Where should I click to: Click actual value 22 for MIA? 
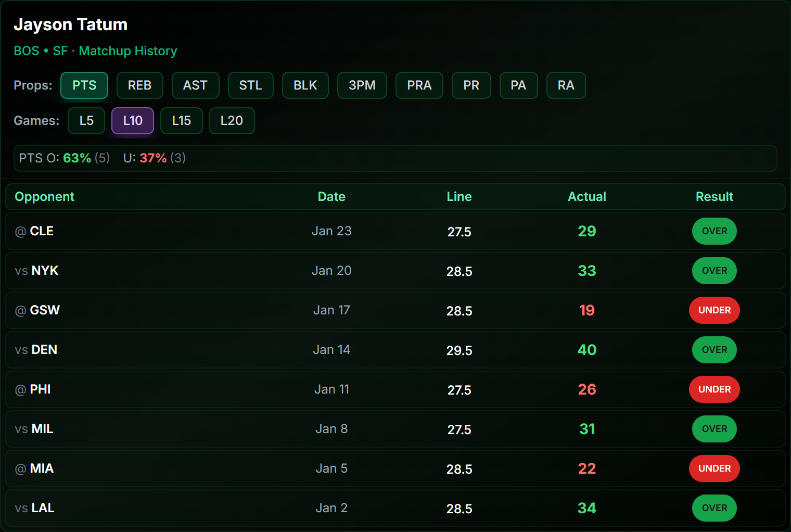click(586, 468)
